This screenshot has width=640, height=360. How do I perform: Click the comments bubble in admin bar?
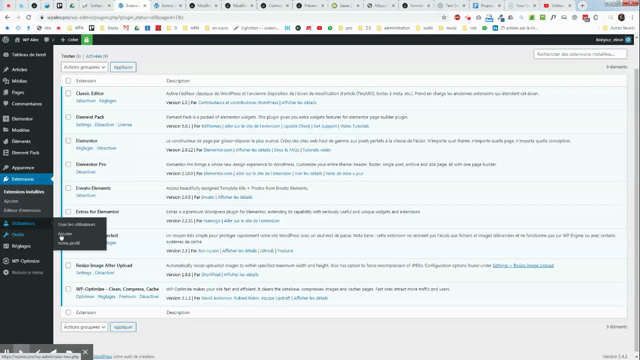point(47,40)
